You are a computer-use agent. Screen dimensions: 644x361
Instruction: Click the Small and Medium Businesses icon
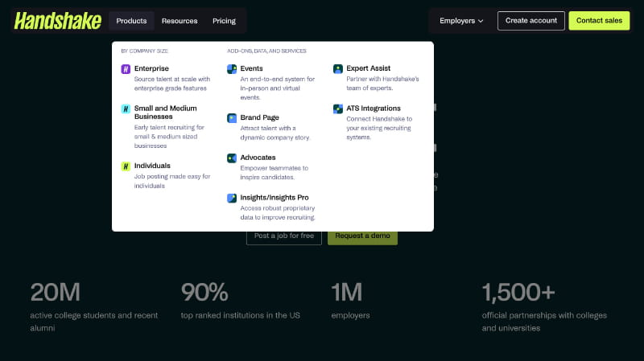(126, 109)
